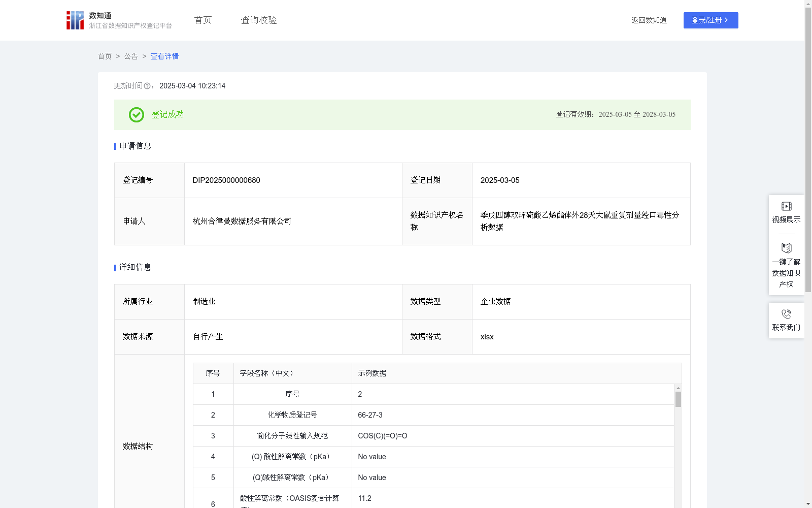The image size is (812, 508).
Task: Click the 详细信息 section heading
Action: (x=136, y=268)
